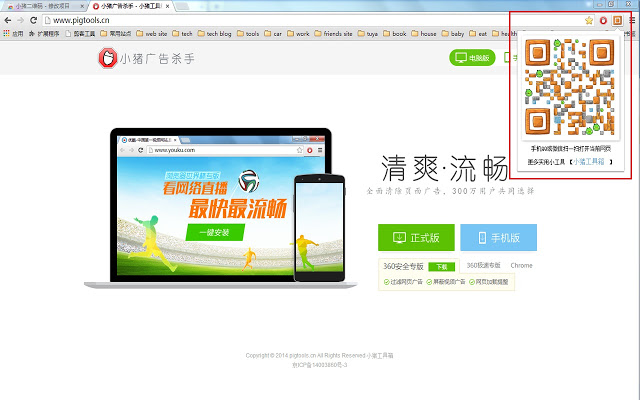Open the house bookmark folder
This screenshot has width=640, height=400.
424,34
